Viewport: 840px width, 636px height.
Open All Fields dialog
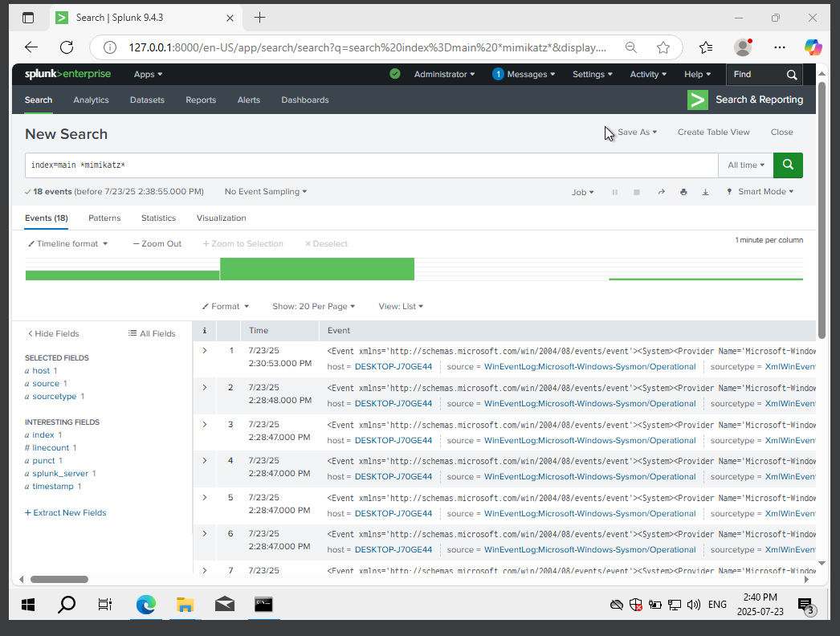152,334
